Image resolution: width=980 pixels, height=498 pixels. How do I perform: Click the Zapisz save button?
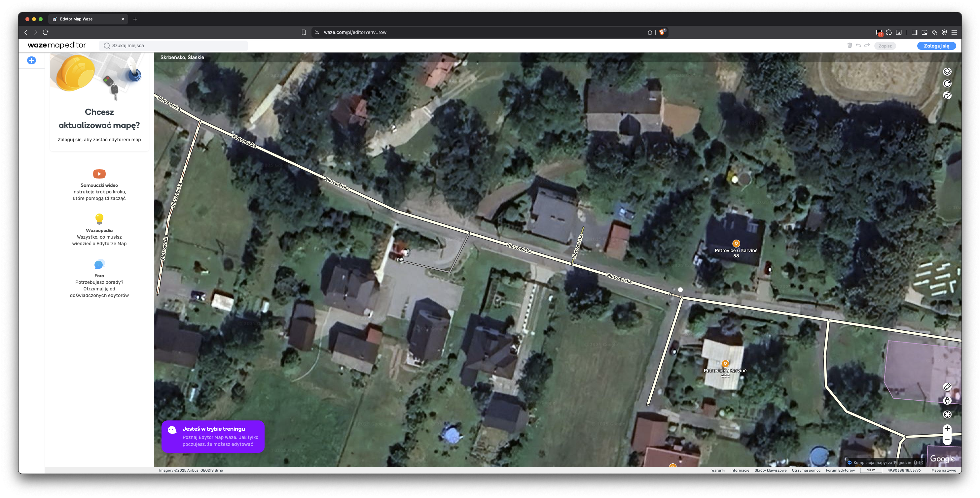[885, 46]
